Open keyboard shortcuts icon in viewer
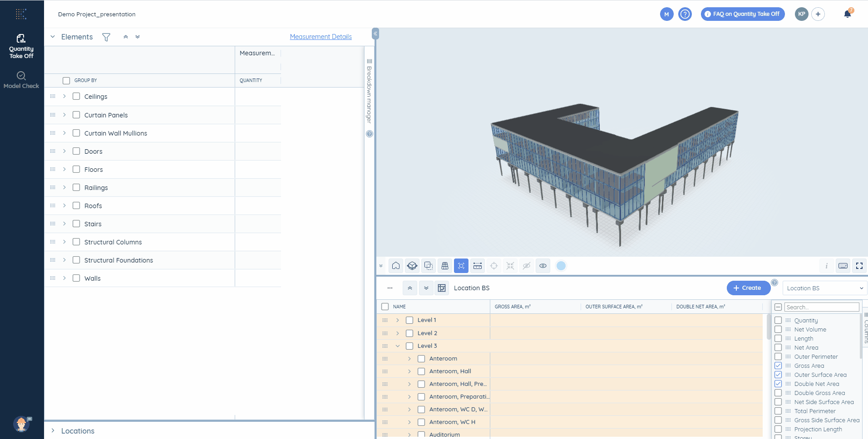Viewport: 868px width, 439px height. [x=843, y=266]
